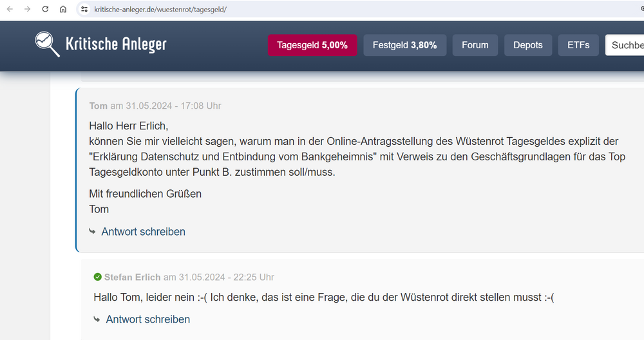Open the Forum menu item
This screenshot has height=340, width=644.
[475, 45]
